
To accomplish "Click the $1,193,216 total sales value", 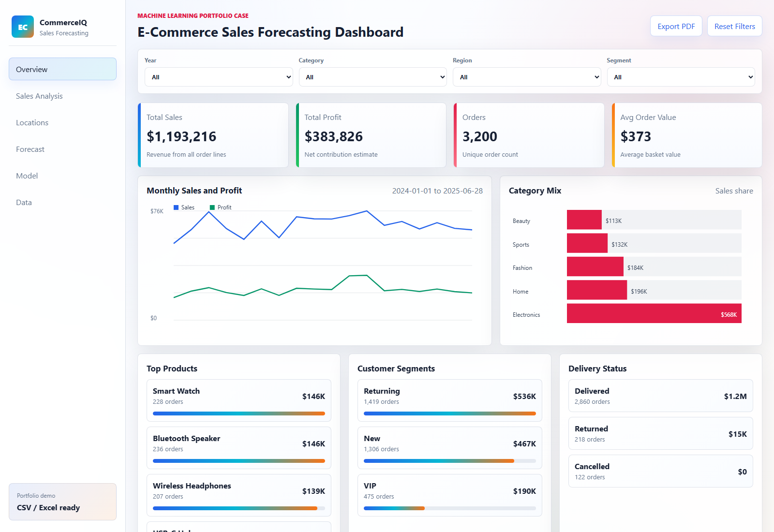I will pos(181,136).
